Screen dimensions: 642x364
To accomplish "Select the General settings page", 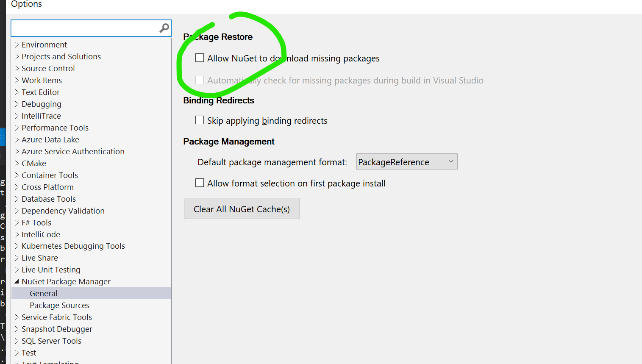I will [43, 293].
